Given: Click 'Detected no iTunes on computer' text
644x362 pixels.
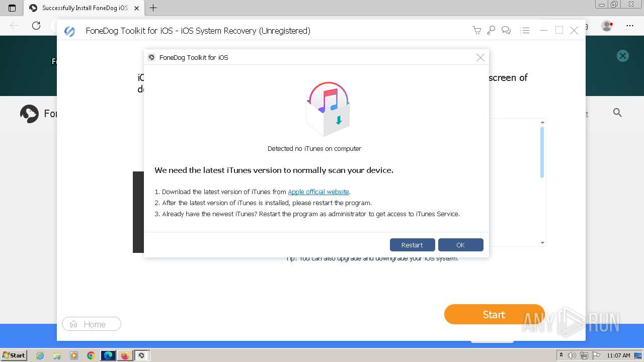Looking at the screenshot, I should point(314,149).
